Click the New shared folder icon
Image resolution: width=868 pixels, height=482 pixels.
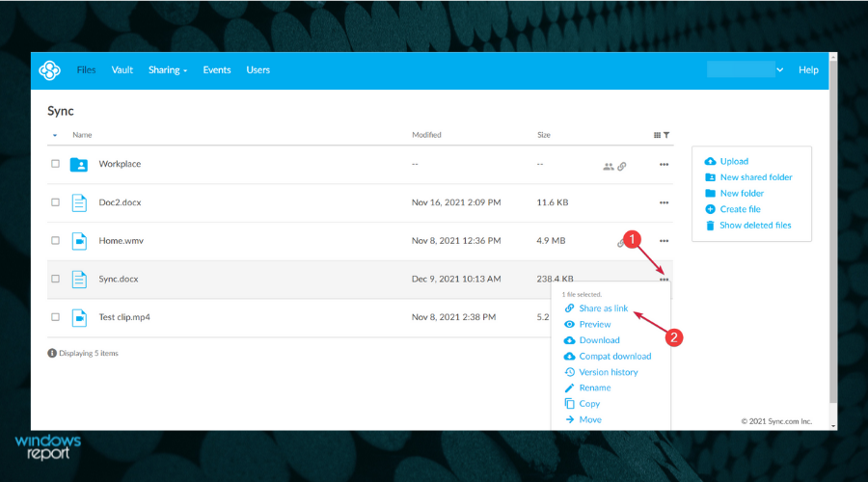pyautogui.click(x=710, y=177)
